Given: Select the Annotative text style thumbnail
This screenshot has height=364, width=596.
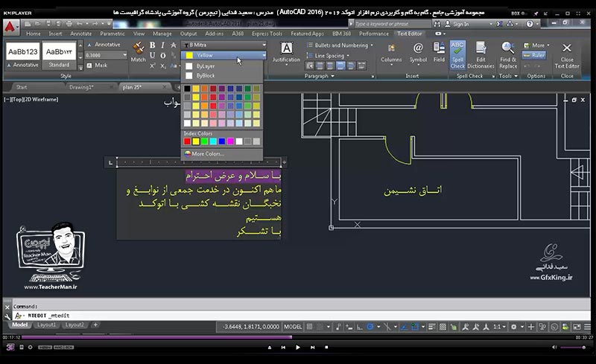Looking at the screenshot, I should point(23,56).
